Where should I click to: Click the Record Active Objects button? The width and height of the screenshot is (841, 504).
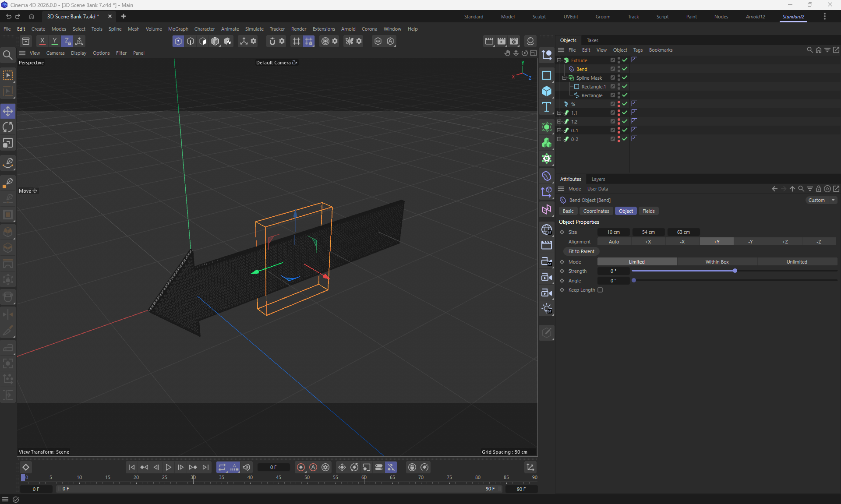pos(301,467)
